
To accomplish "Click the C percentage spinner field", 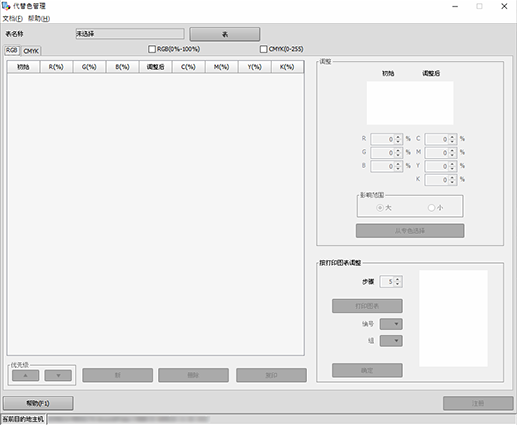I will (x=441, y=139).
